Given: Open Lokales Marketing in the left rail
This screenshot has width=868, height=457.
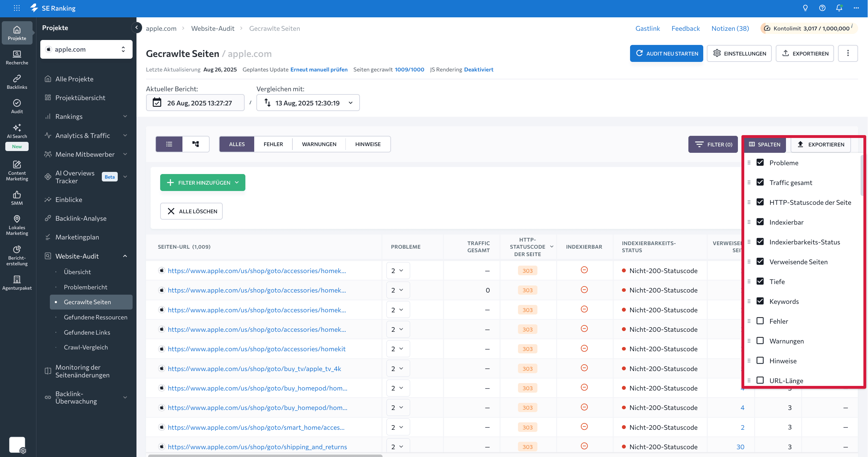Looking at the screenshot, I should point(17,225).
